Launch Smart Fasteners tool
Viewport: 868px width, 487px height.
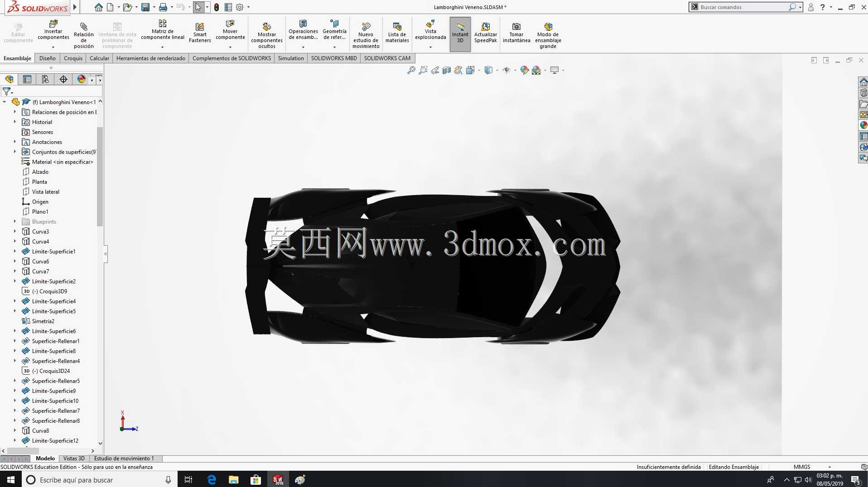pos(200,33)
